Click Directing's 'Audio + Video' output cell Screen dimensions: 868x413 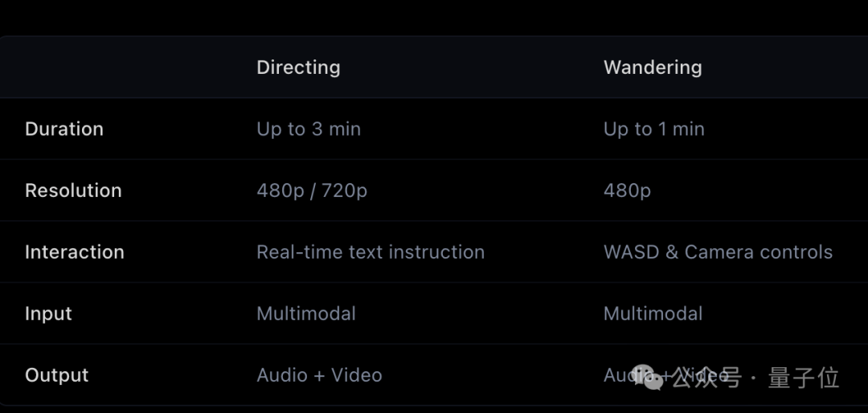pos(319,375)
